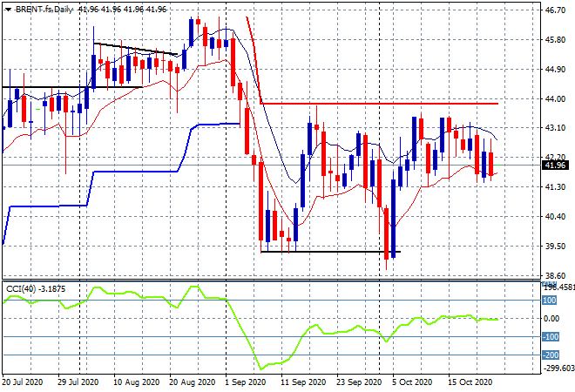Click the -299.603 CCI scale minimum

coord(558,368)
